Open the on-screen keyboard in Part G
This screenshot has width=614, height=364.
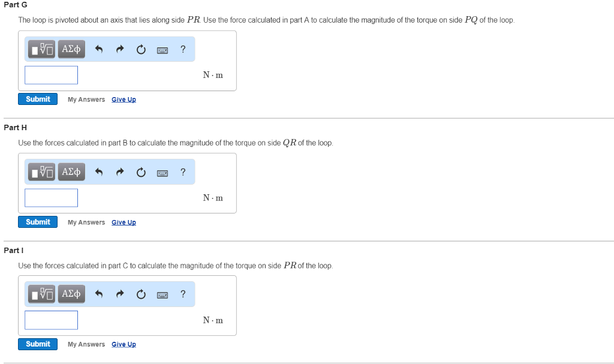tap(162, 49)
